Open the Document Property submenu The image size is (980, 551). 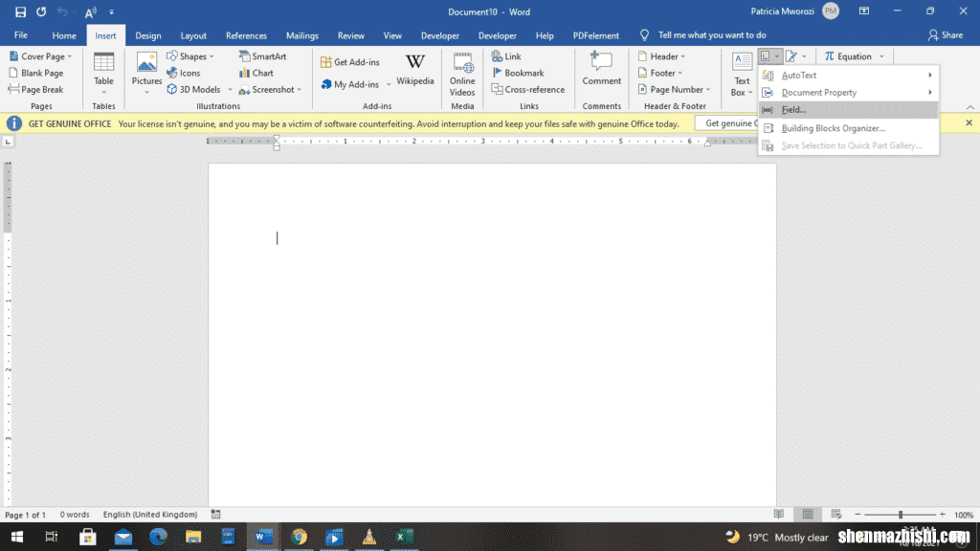pos(848,93)
